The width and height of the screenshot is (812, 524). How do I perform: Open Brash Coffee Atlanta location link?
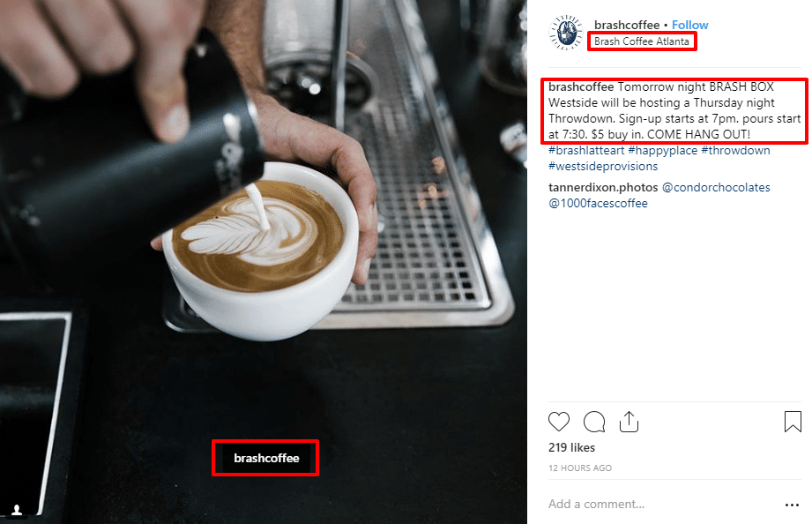point(642,41)
